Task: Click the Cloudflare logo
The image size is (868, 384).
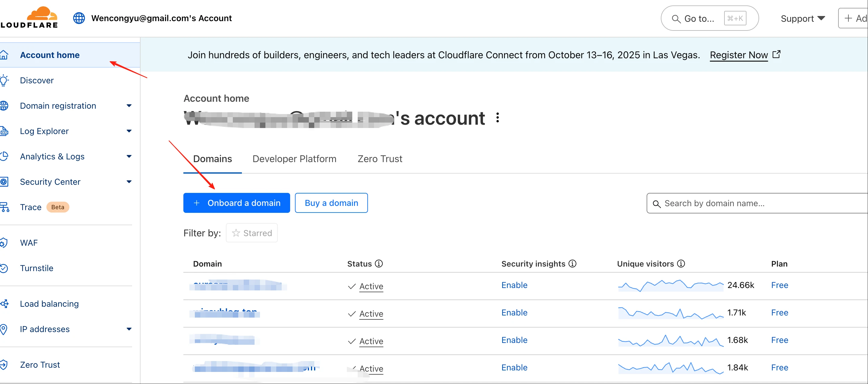Action: pyautogui.click(x=29, y=18)
